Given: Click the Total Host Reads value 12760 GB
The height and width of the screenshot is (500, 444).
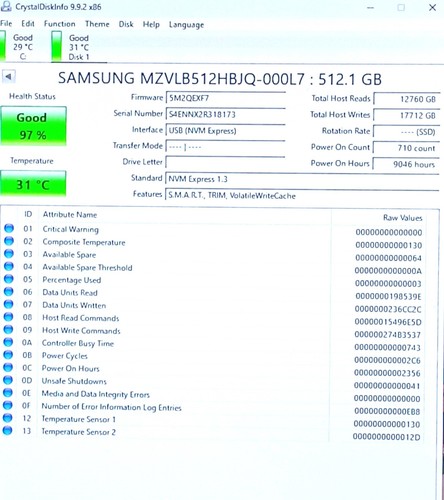Looking at the screenshot, I should point(406,99).
